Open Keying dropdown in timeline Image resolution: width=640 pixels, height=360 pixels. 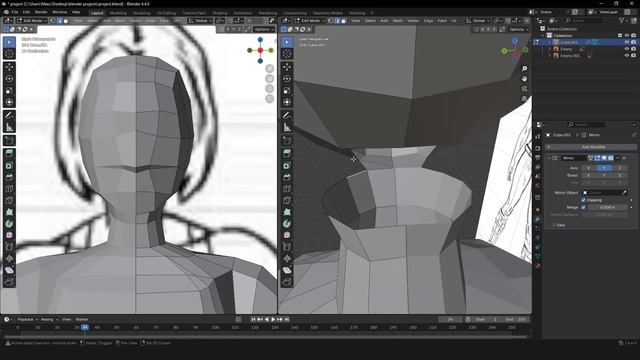pyautogui.click(x=49, y=320)
